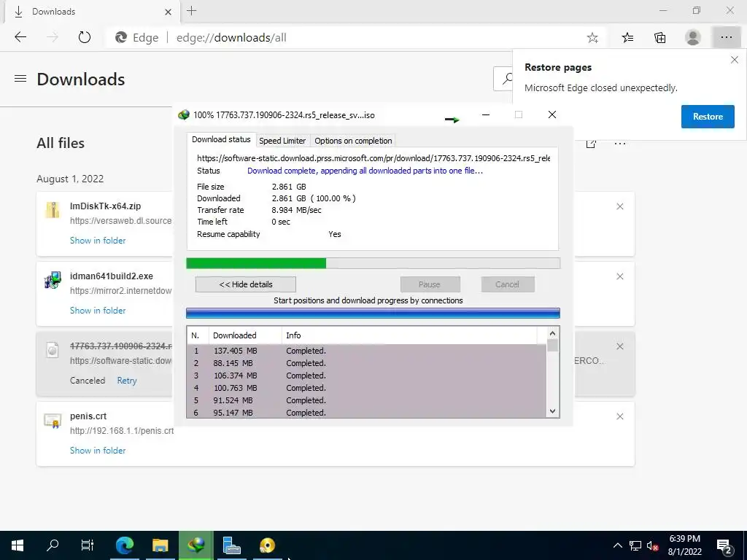747x560 pixels.
Task: Show the .crt file in folder
Action: [x=98, y=451]
